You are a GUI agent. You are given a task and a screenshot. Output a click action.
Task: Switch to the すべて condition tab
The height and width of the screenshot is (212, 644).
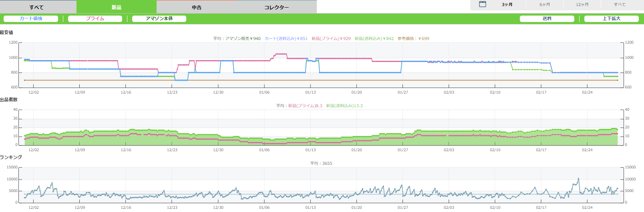(x=36, y=7)
